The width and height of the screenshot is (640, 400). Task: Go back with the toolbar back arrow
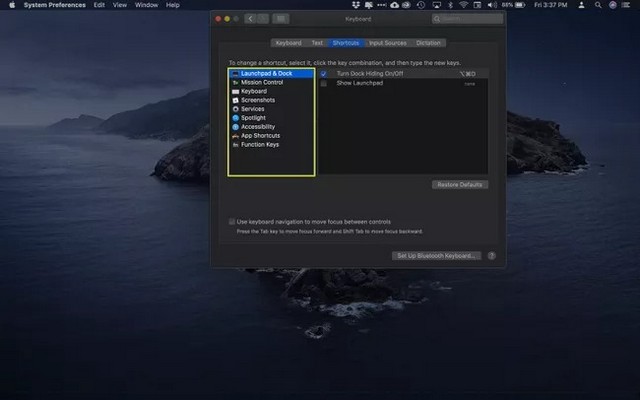click(x=250, y=19)
